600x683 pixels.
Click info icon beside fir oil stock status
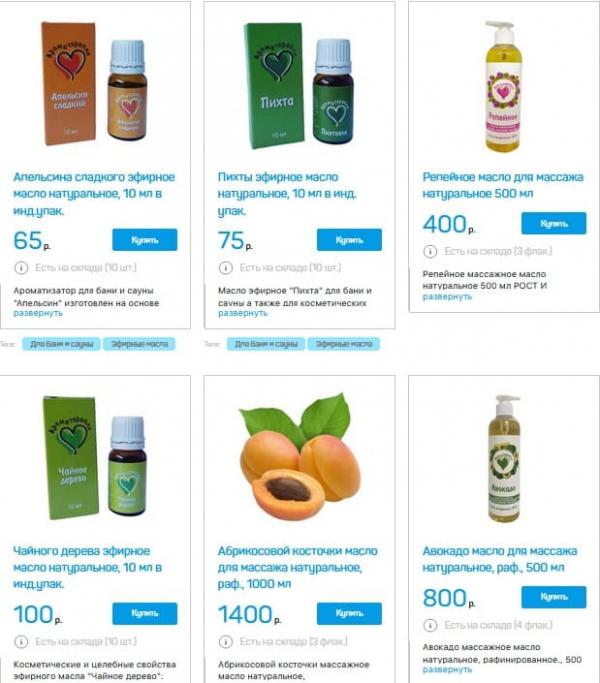pyautogui.click(x=225, y=267)
